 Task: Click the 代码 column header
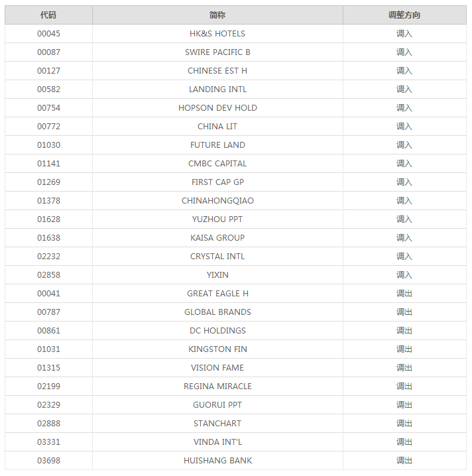click(x=48, y=15)
